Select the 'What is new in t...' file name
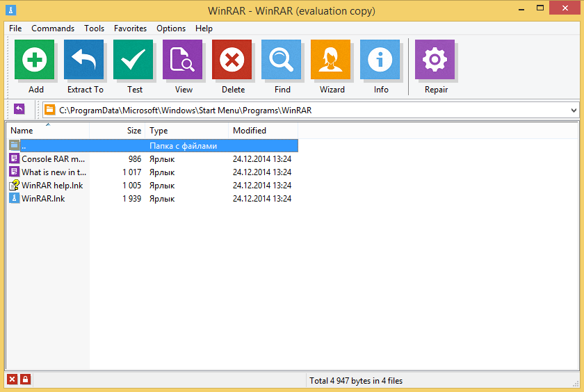Screen dimensions: 584x392 click(x=54, y=172)
